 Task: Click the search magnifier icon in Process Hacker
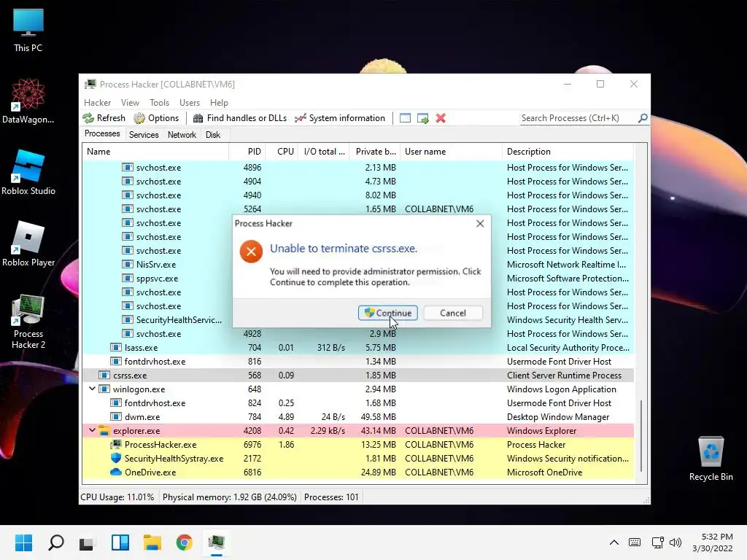pos(643,117)
